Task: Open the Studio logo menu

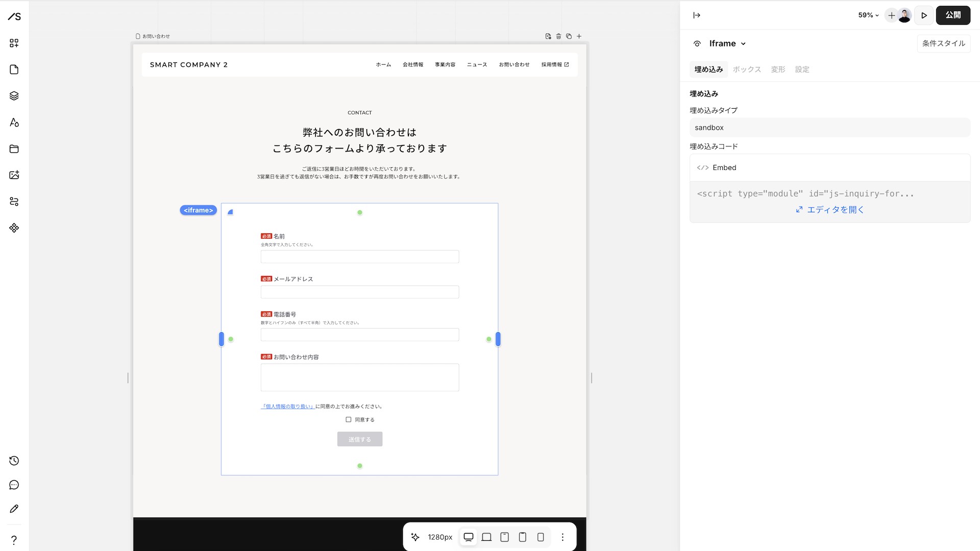Action: (14, 16)
